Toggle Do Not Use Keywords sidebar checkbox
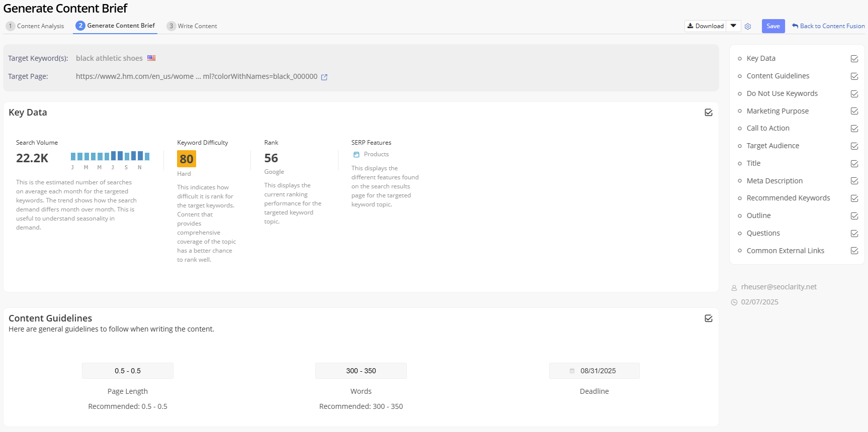 pyautogui.click(x=854, y=94)
